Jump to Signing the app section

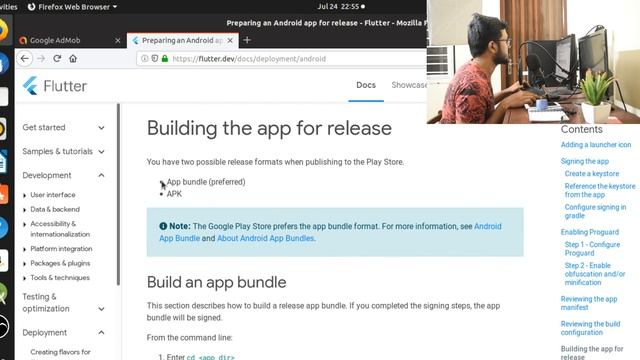pyautogui.click(x=584, y=161)
